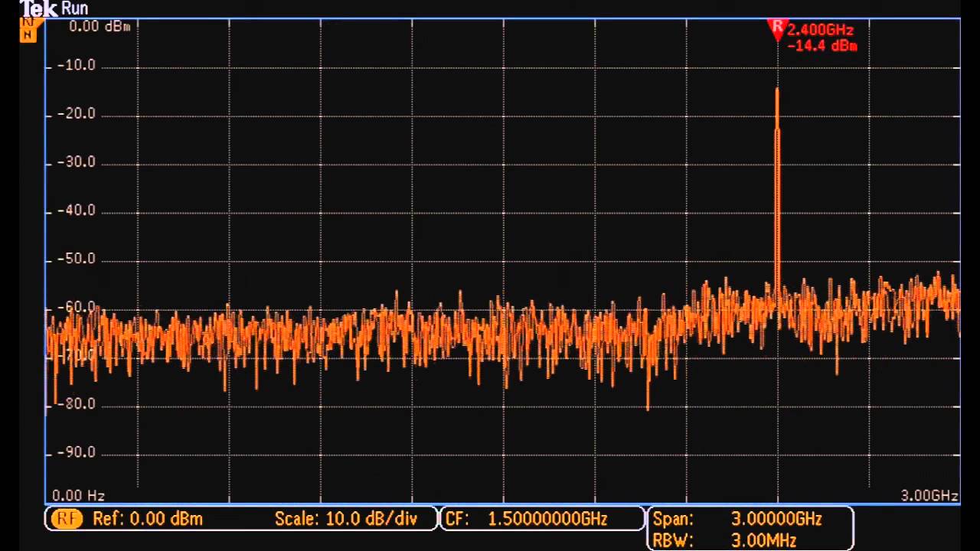Click the orange RF channel badge

pyautogui.click(x=66, y=519)
